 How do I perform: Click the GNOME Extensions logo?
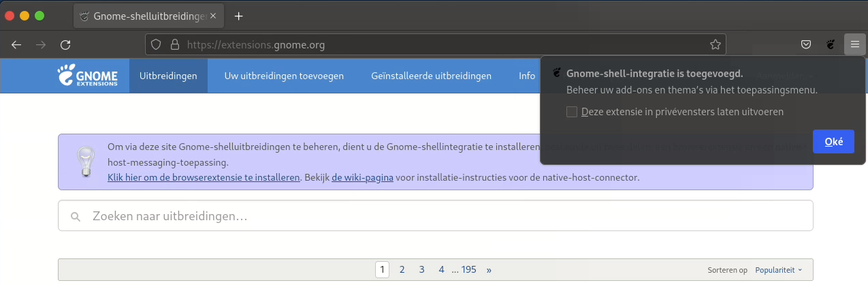pos(88,76)
